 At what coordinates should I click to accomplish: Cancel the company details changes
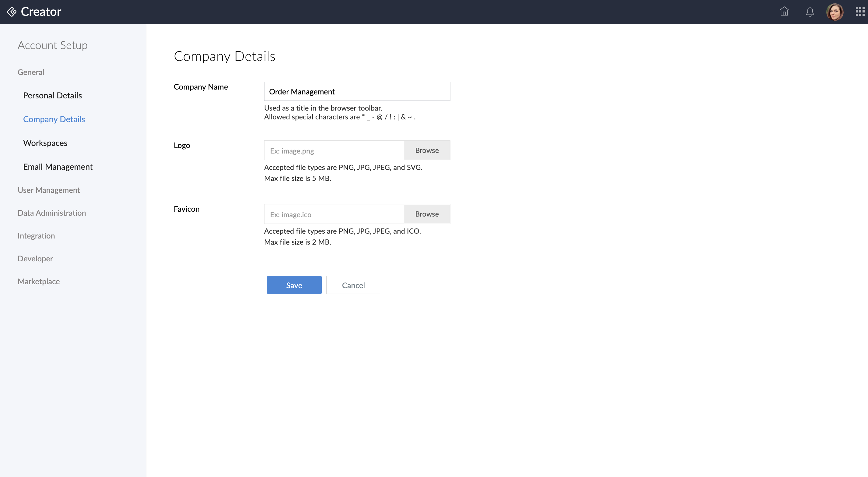[353, 285]
